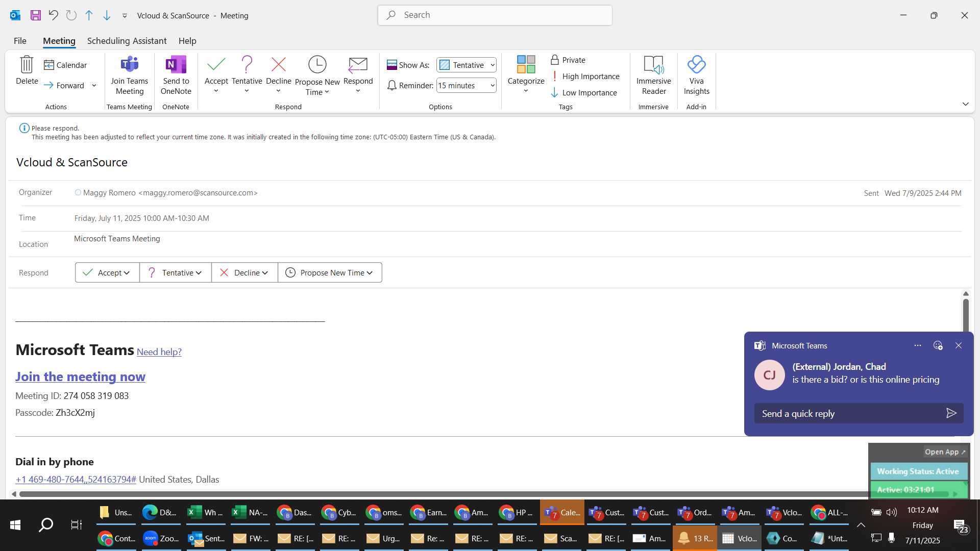The height and width of the screenshot is (551, 980).
Task: Click Join the meeting now link
Action: tap(80, 377)
